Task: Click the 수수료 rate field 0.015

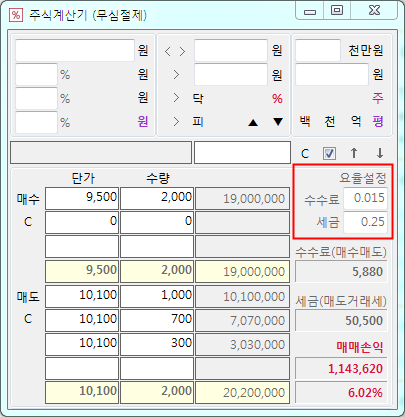Action: point(365,198)
